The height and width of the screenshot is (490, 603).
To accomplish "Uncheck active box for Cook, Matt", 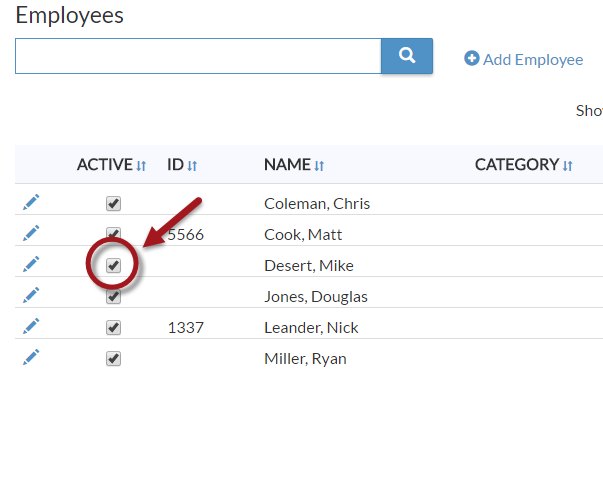I will point(113,234).
